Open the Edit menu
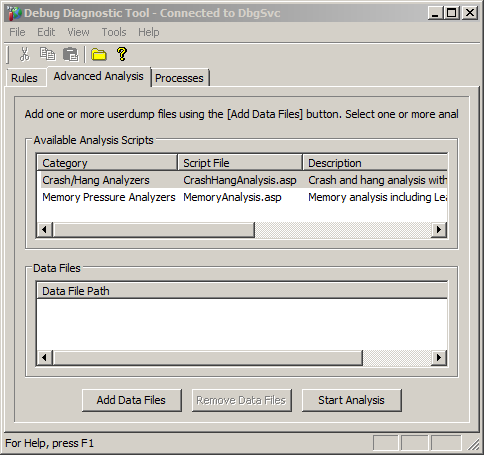 coord(46,32)
